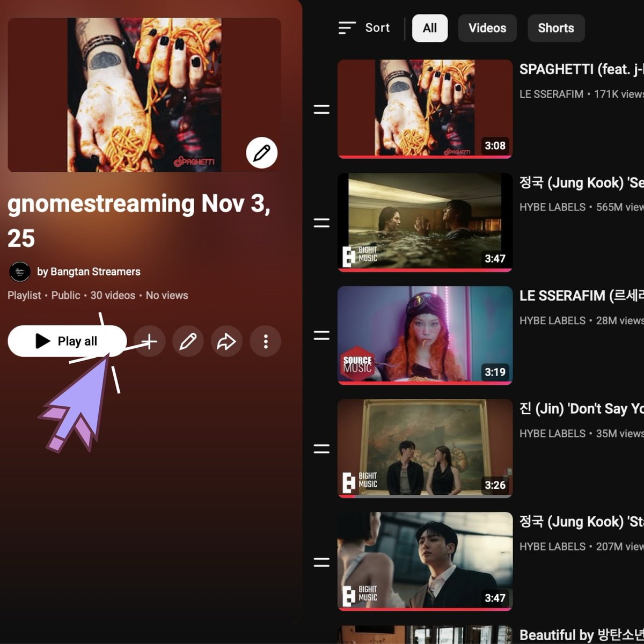
Task: Open the 진 (Jin) 'Don't Say Yo title
Action: 581,409
